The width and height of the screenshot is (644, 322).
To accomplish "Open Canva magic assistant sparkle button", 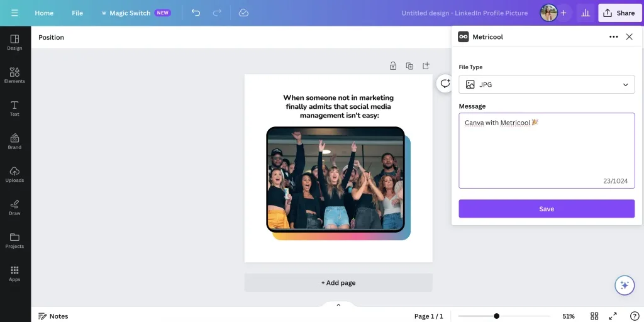I will [x=625, y=285].
